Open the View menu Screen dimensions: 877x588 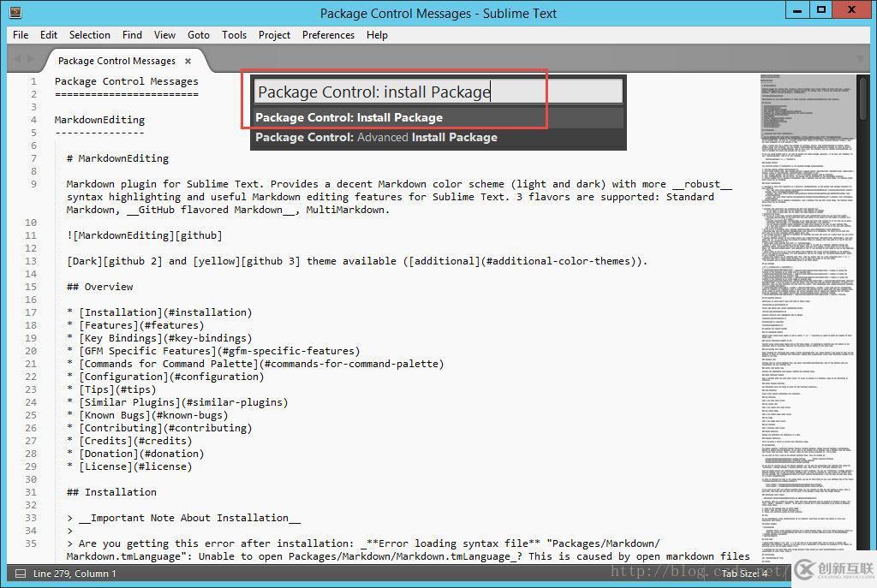coord(164,34)
